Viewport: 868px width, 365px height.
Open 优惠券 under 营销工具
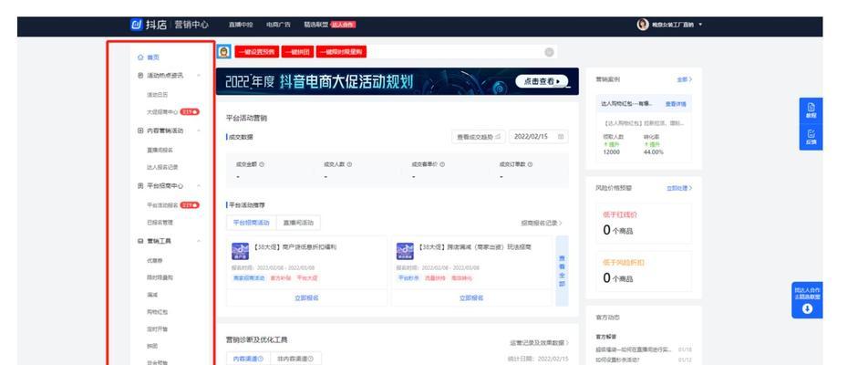[154, 260]
